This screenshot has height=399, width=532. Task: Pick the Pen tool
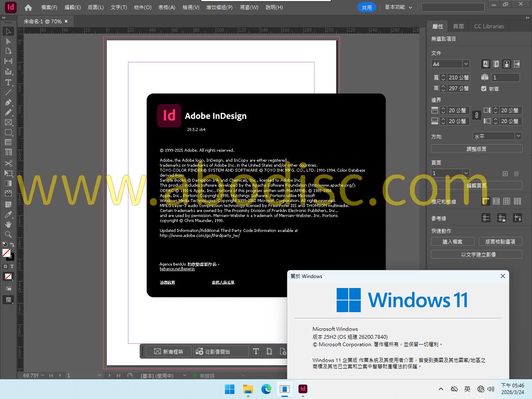coord(8,102)
